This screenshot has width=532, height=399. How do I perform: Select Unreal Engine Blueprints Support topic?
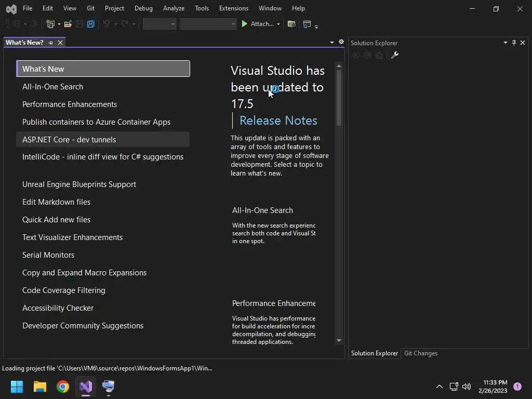[103, 184]
